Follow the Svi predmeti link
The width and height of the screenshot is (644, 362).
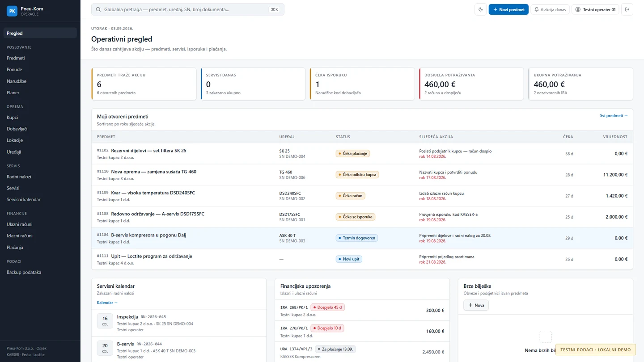(614, 116)
